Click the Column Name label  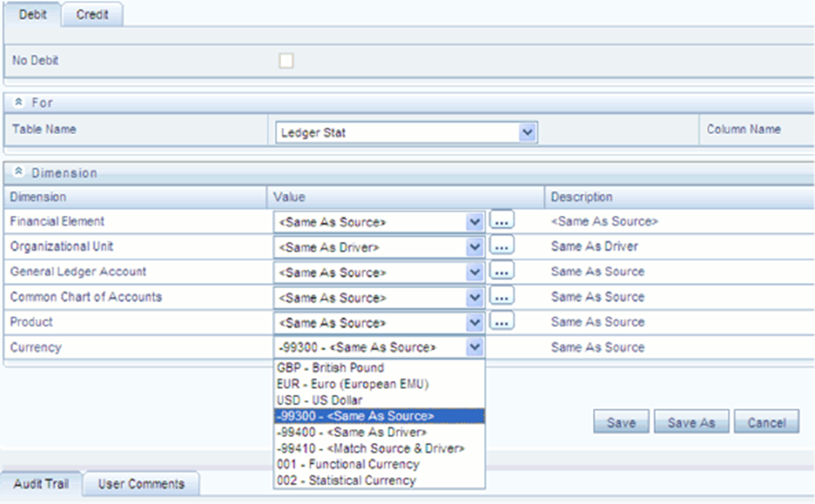point(744,129)
